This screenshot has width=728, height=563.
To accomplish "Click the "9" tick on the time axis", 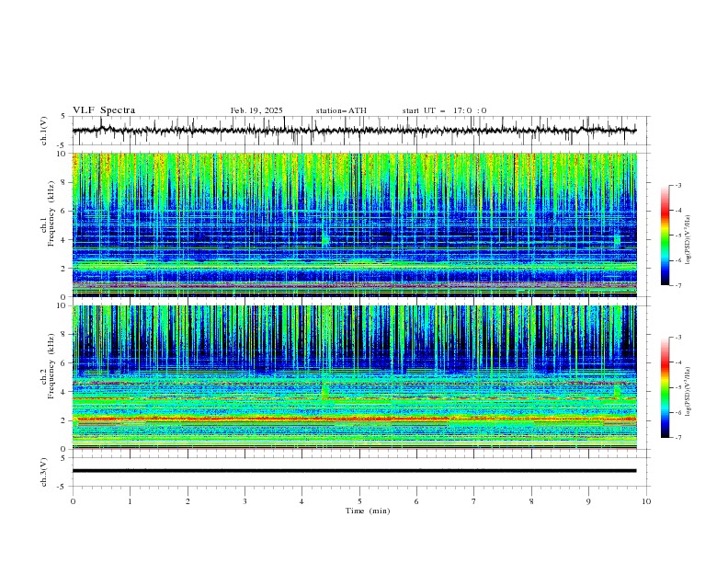I will point(588,501).
